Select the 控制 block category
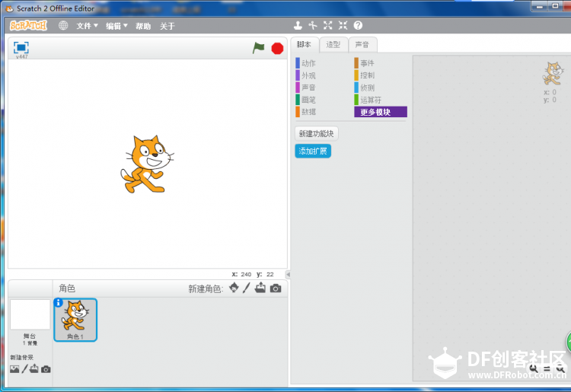 [365, 75]
